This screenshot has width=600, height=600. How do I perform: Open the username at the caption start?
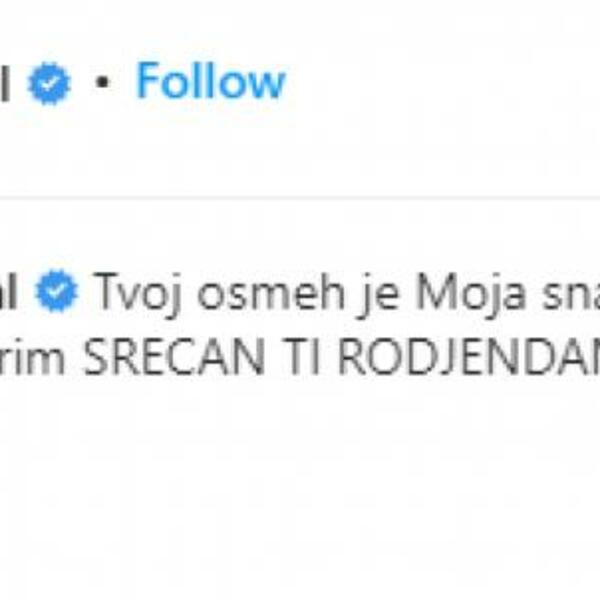click(14, 293)
